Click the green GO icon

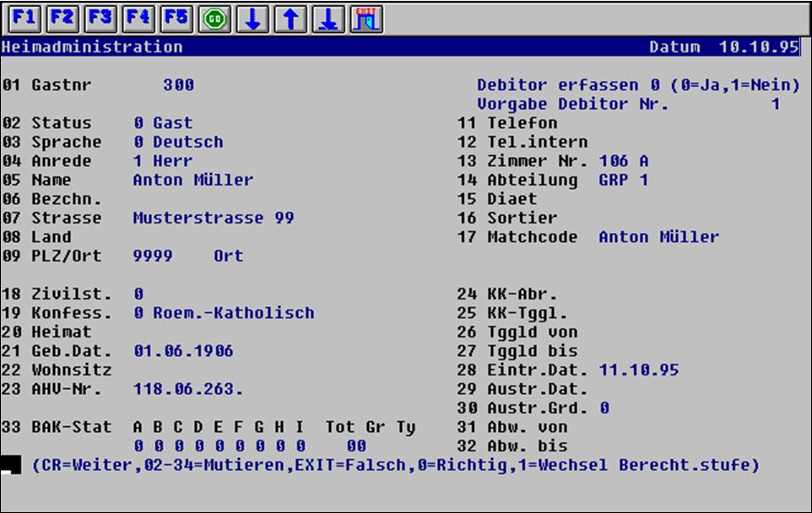click(x=214, y=19)
